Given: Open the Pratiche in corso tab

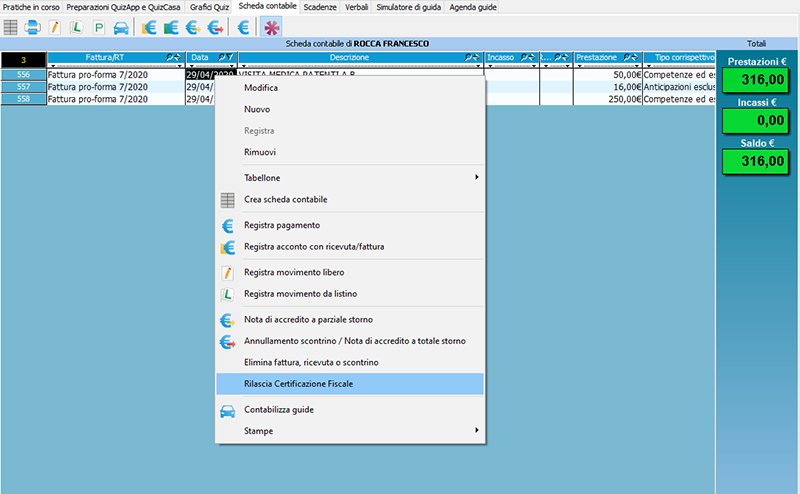Looking at the screenshot, I should (x=31, y=7).
